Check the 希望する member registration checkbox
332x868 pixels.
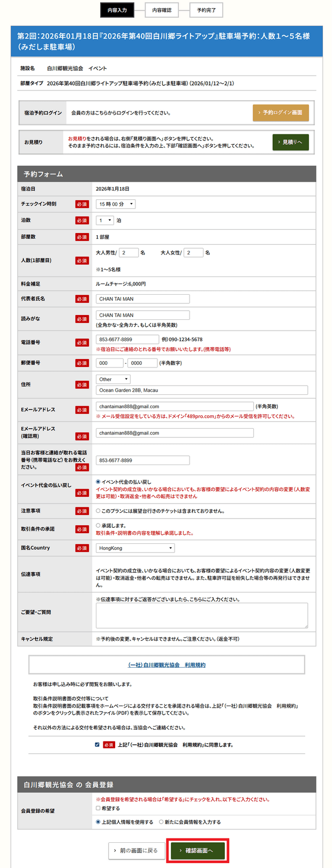[98, 808]
